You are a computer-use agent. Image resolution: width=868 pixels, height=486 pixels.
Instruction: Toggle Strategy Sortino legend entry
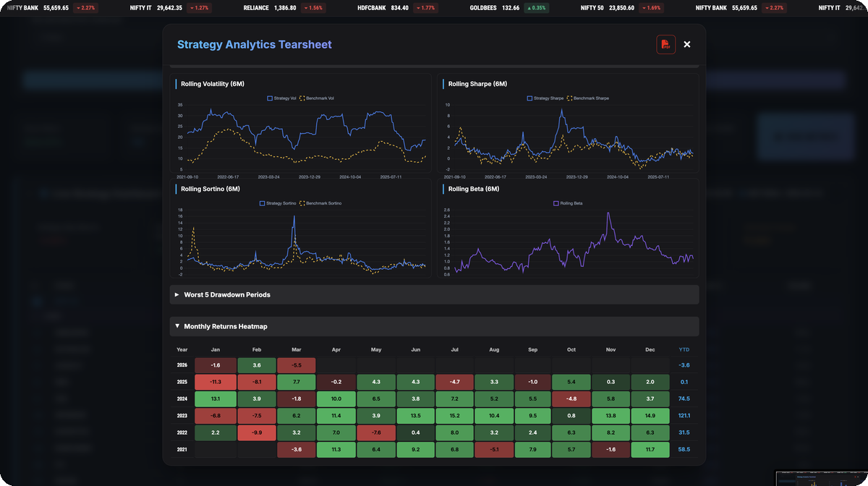coord(278,203)
